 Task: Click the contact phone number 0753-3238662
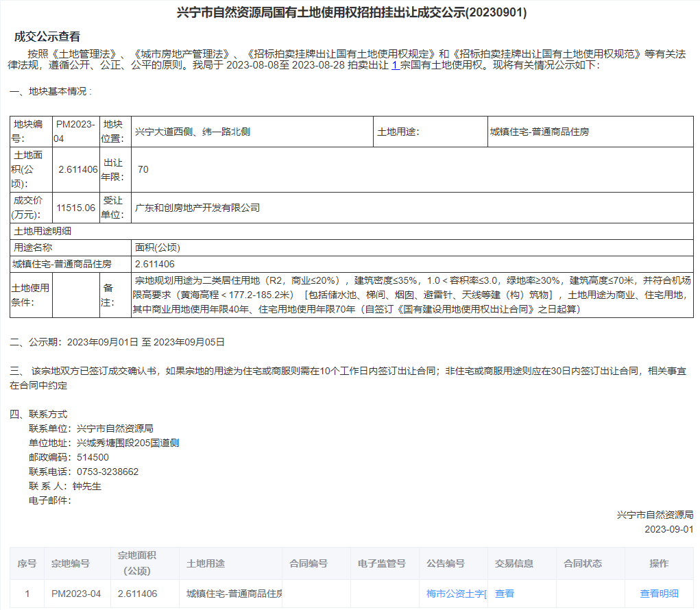coord(108,472)
